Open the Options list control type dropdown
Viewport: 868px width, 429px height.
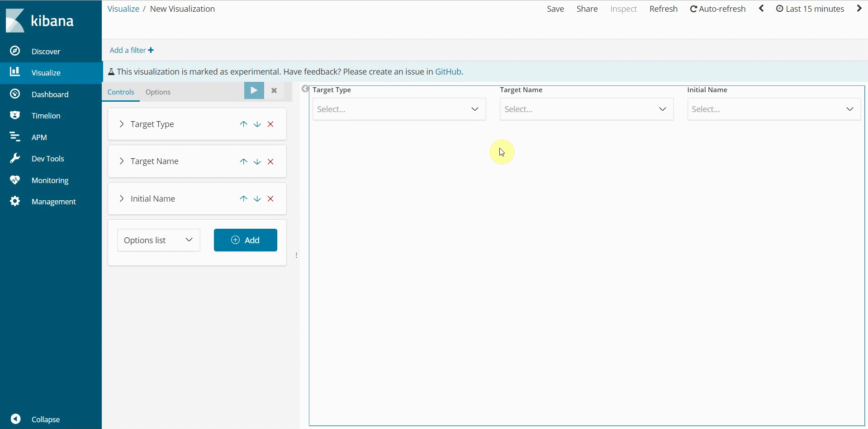158,240
